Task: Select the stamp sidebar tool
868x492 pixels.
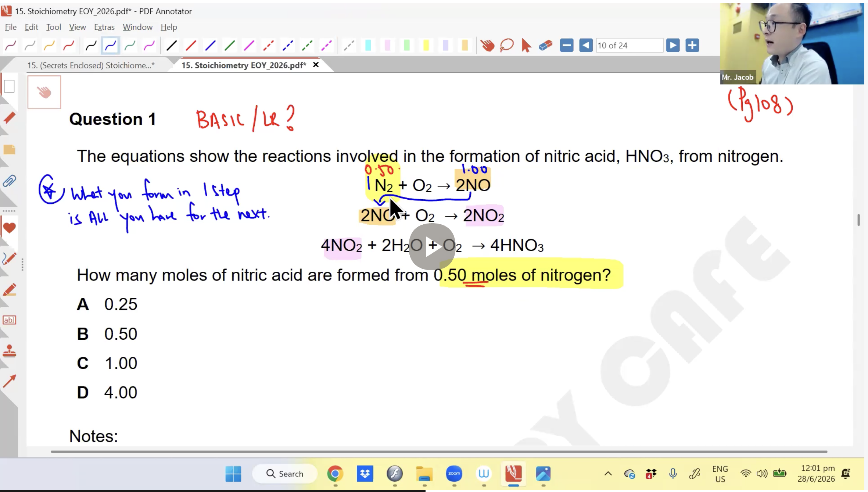Action: pyautogui.click(x=9, y=351)
